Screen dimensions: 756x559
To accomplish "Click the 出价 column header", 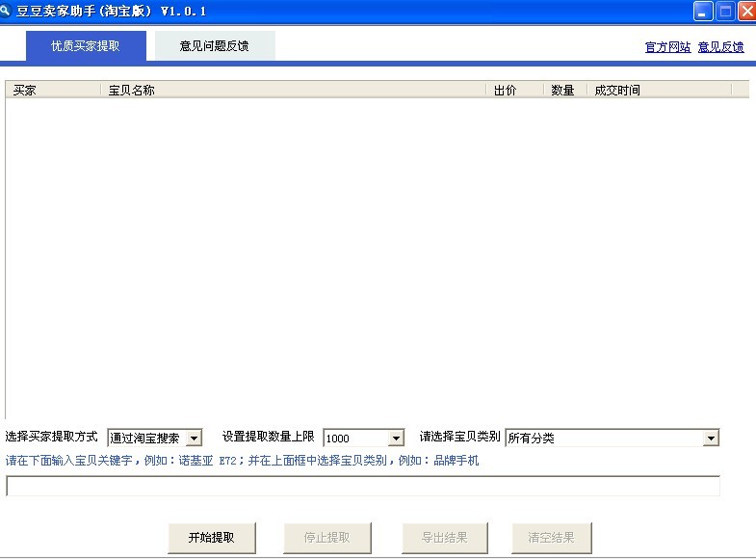I will click(x=515, y=91).
